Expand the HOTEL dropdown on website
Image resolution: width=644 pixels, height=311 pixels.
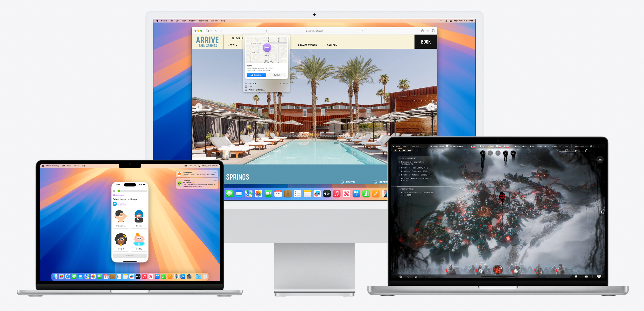tap(232, 45)
